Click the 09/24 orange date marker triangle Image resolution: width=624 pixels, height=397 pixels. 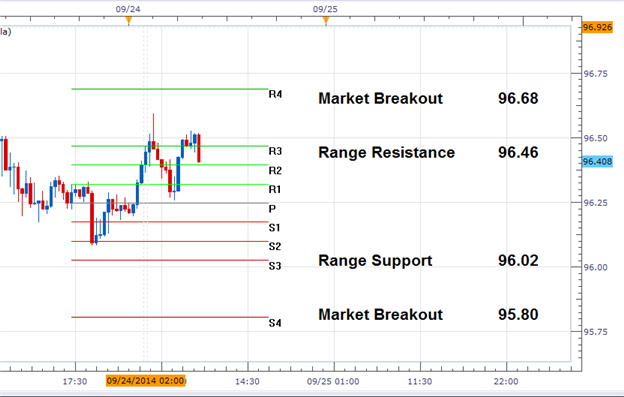(x=128, y=20)
